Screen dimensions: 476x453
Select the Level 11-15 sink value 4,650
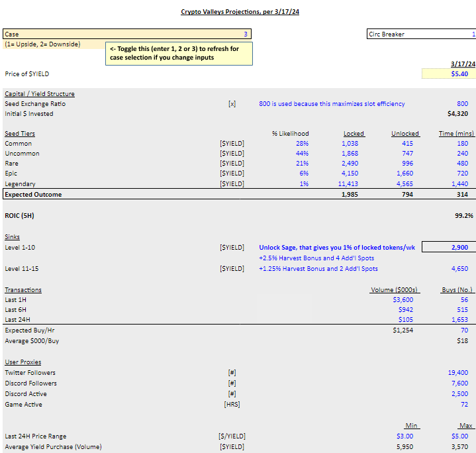[459, 269]
